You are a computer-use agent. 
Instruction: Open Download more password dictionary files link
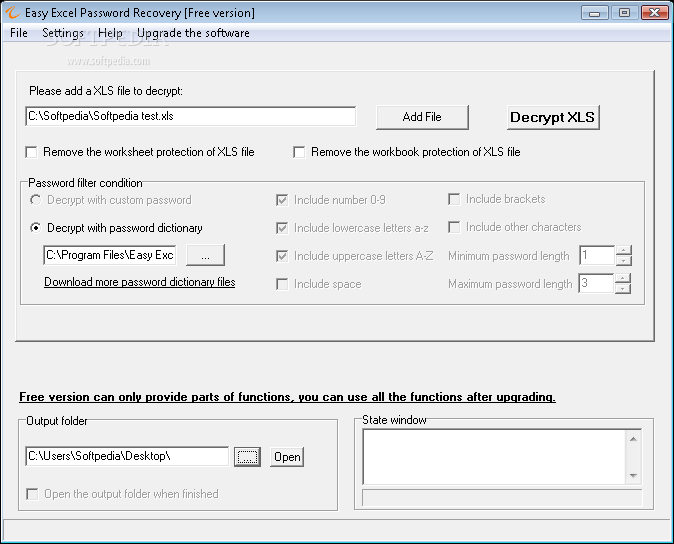tap(140, 282)
